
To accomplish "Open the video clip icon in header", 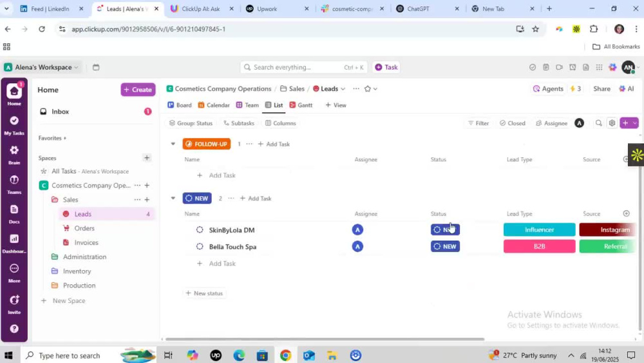I will click(x=559, y=68).
